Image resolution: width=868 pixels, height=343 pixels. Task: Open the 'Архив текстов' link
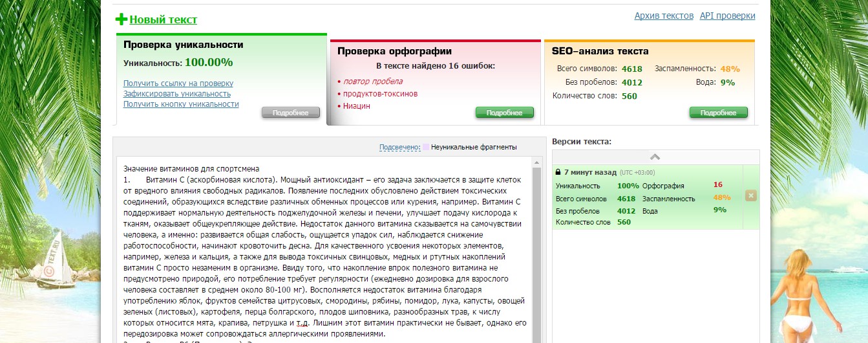[664, 16]
